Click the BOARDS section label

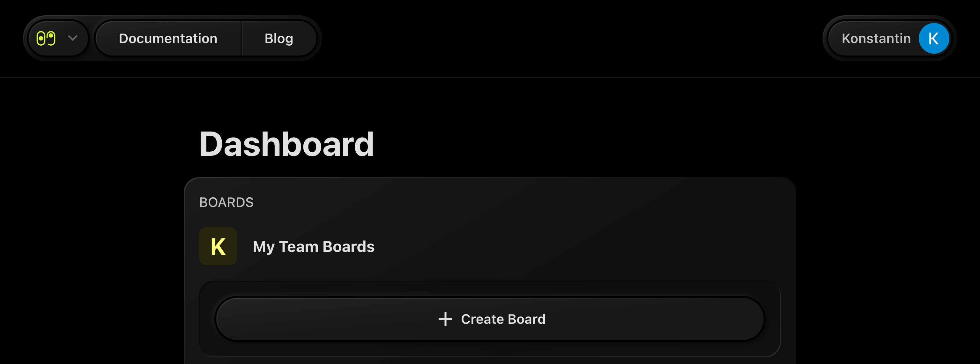(226, 202)
